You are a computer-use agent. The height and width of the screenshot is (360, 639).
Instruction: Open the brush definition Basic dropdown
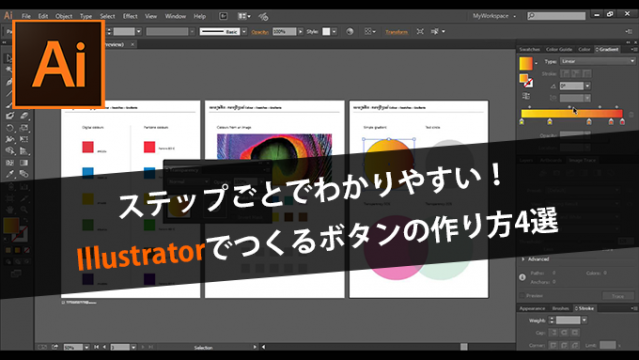coord(244,31)
